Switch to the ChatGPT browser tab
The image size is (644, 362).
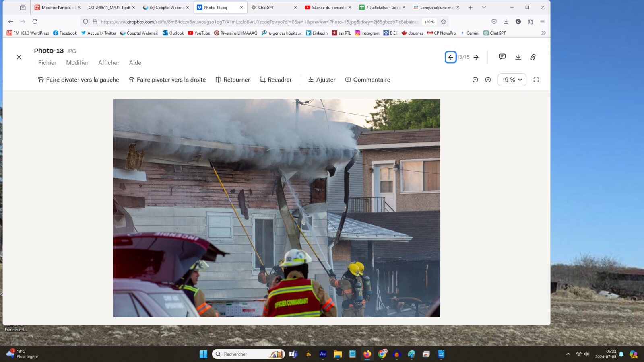[x=270, y=7]
